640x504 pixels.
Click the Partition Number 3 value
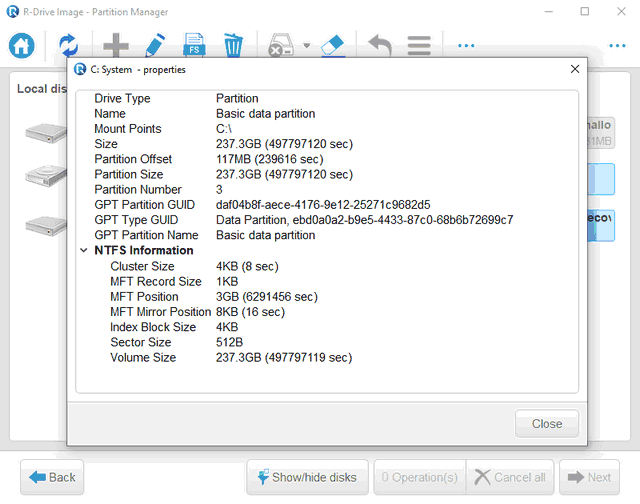pos(219,190)
